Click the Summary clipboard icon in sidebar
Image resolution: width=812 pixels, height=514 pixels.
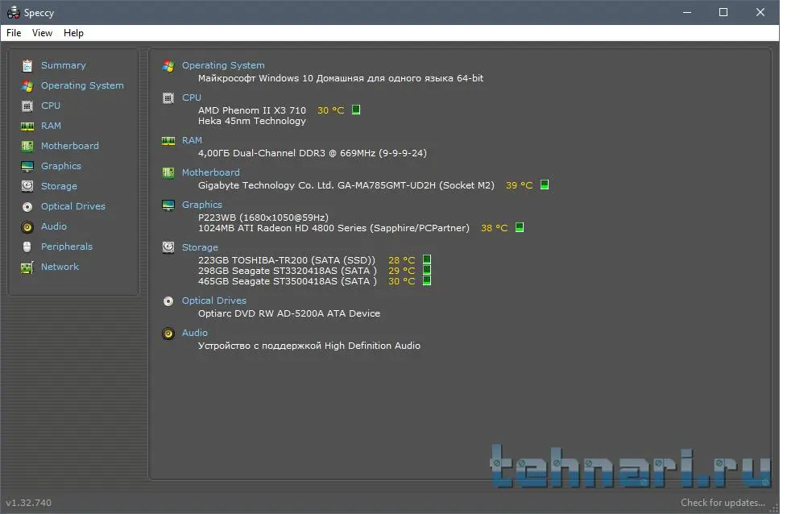coord(27,66)
